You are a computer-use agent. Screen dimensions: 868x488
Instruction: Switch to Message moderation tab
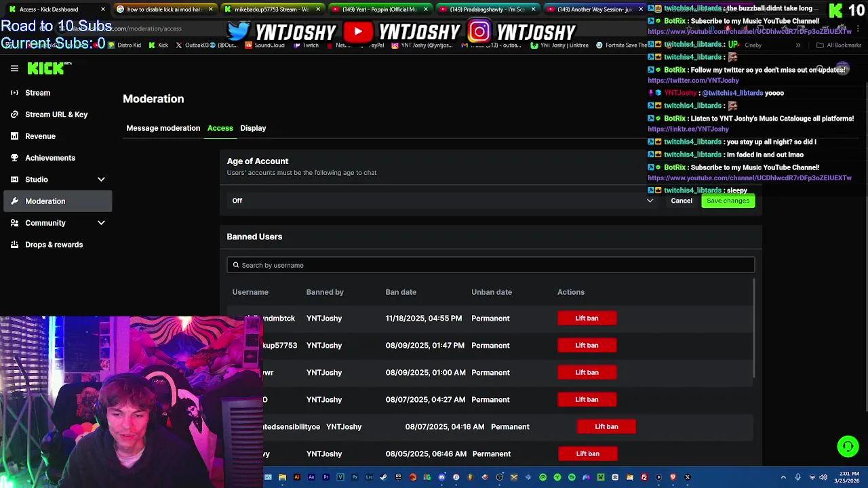[x=163, y=128]
